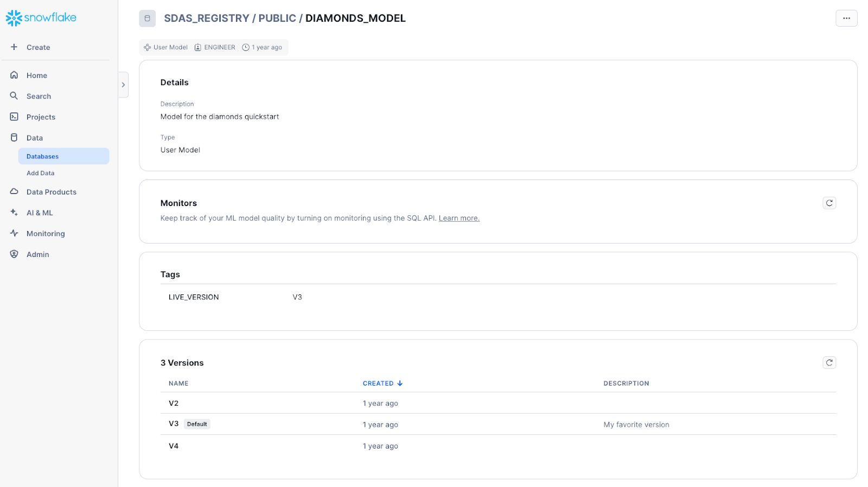Screen dimensions: 868x487
Task: Click the Projects terminal icon
Action: pyautogui.click(x=14, y=117)
